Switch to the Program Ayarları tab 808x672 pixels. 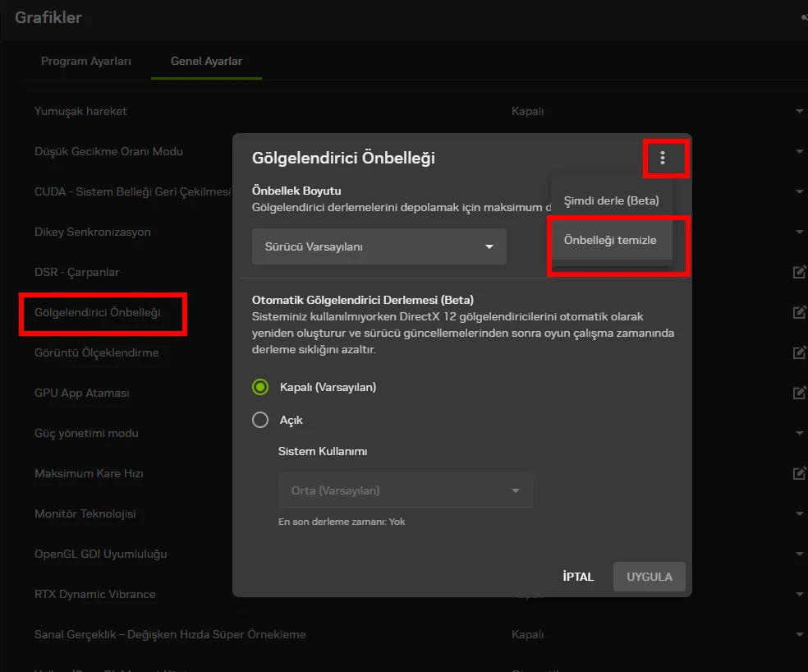click(86, 61)
